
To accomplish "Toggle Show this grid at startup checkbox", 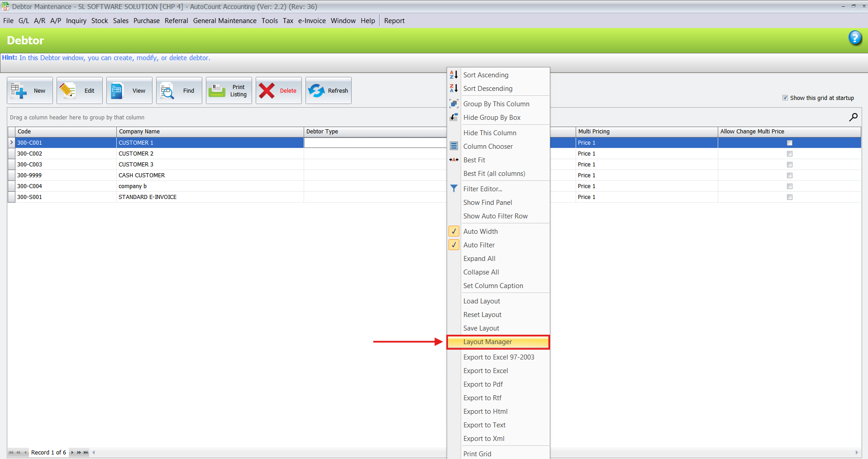I will [x=785, y=98].
